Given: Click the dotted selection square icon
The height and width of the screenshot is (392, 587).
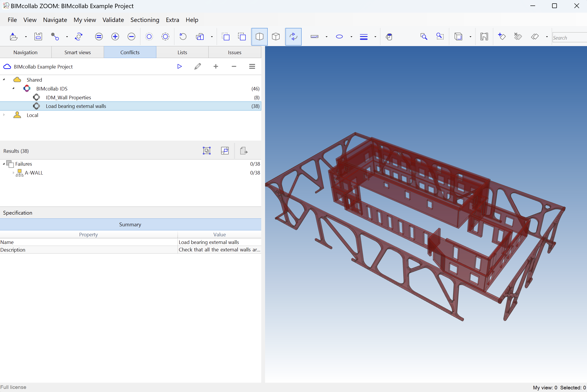Looking at the screenshot, I should pyautogui.click(x=226, y=37).
